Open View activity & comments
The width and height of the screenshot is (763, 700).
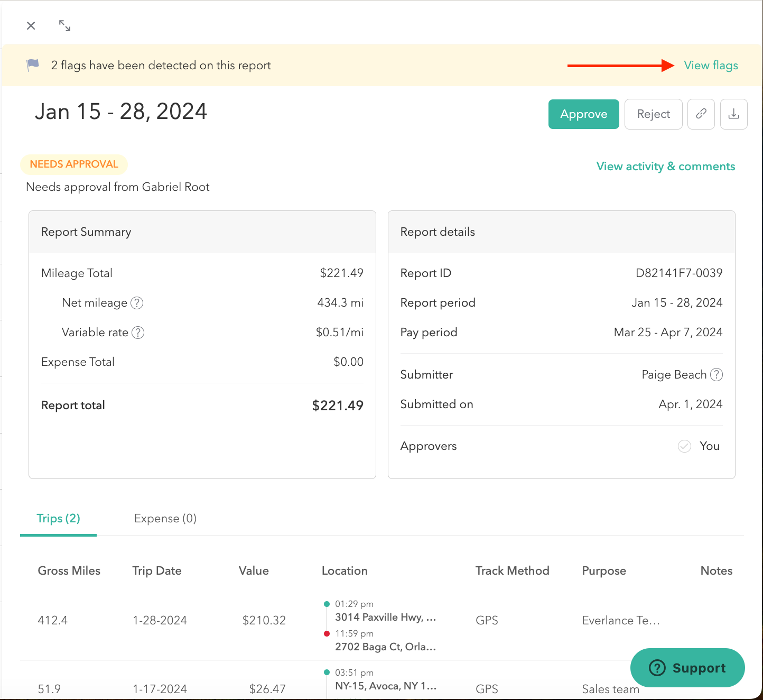(x=665, y=167)
